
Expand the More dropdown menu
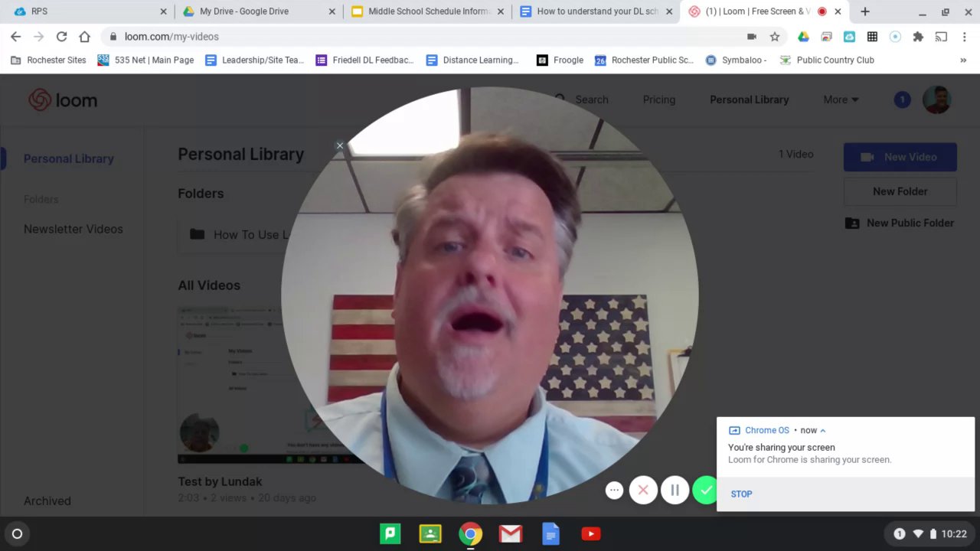coord(841,99)
